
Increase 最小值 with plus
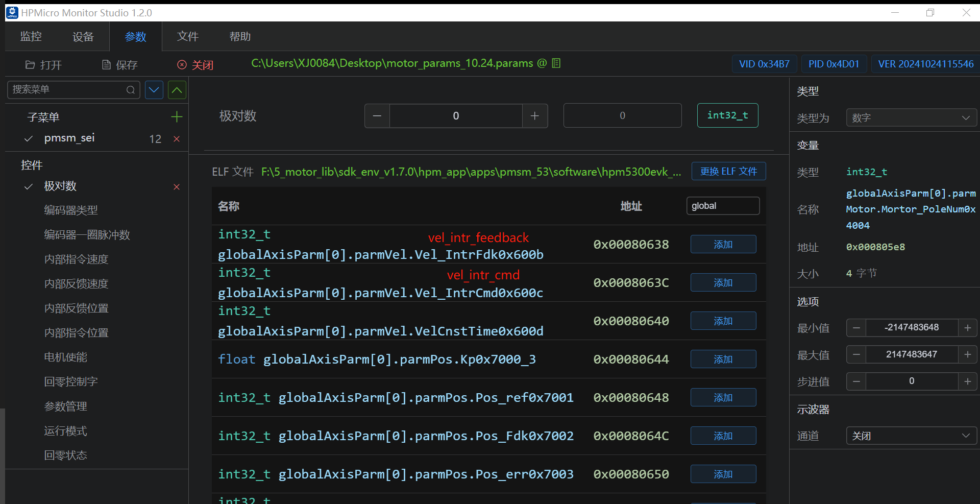coord(967,328)
